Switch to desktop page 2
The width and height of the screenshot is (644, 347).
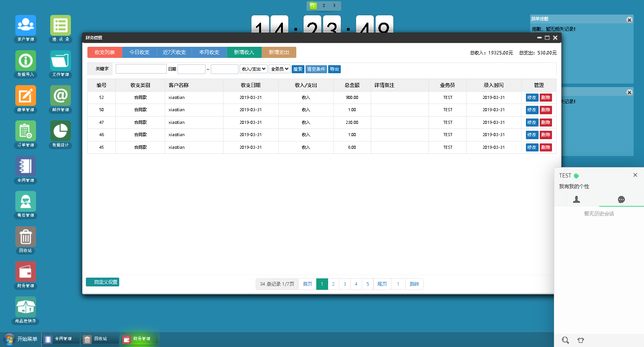click(x=324, y=6)
